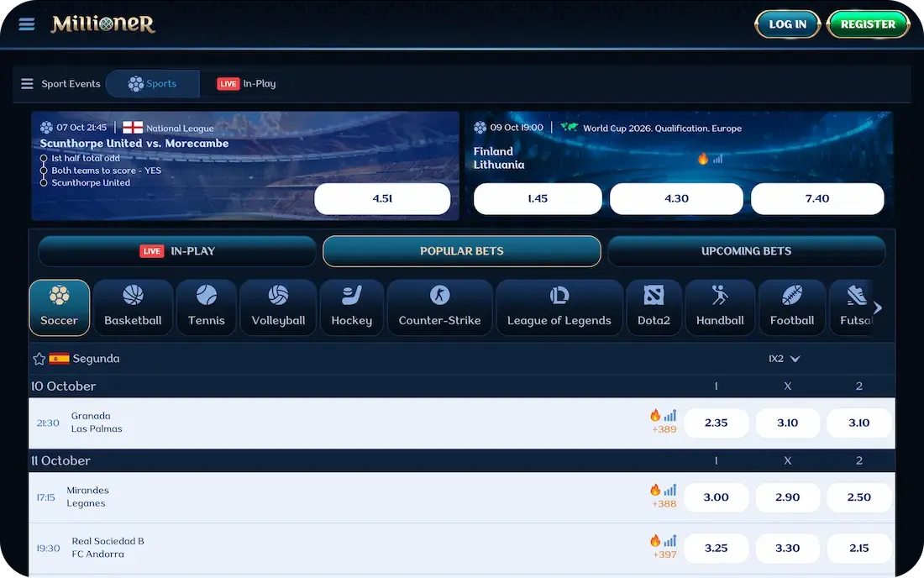Bet on Granada at odds 2.35
This screenshot has width=924, height=578.
pyautogui.click(x=716, y=423)
